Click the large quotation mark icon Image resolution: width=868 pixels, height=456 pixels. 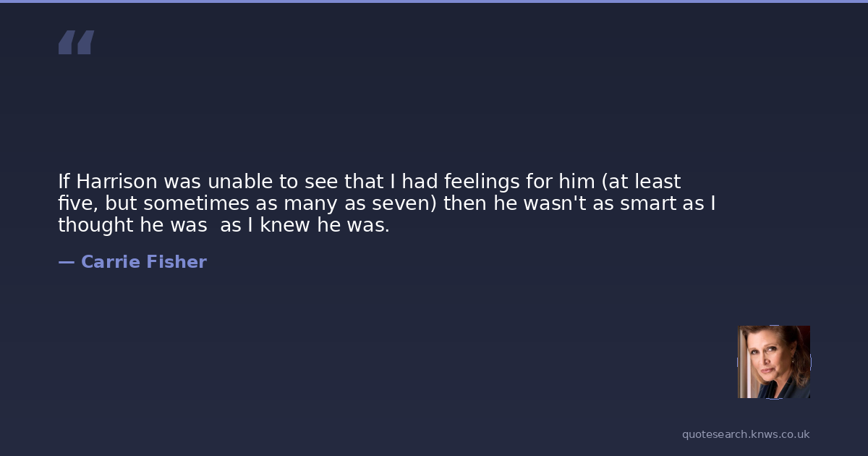click(76, 42)
